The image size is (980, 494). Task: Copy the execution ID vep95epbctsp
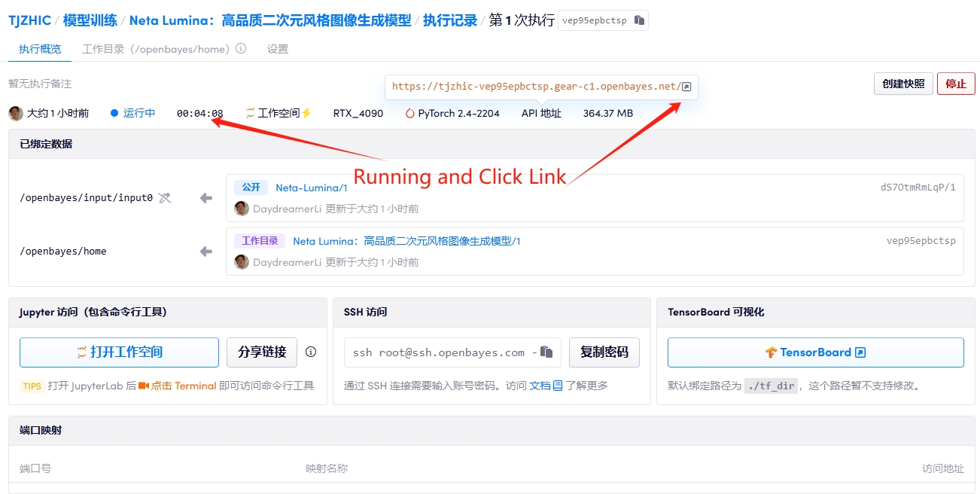[639, 20]
